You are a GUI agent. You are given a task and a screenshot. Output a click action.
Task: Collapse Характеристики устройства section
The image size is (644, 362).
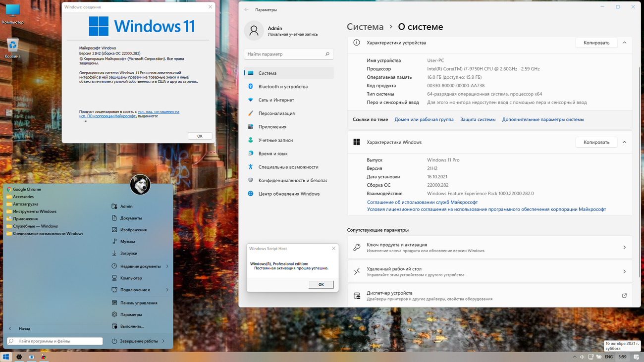(x=624, y=43)
